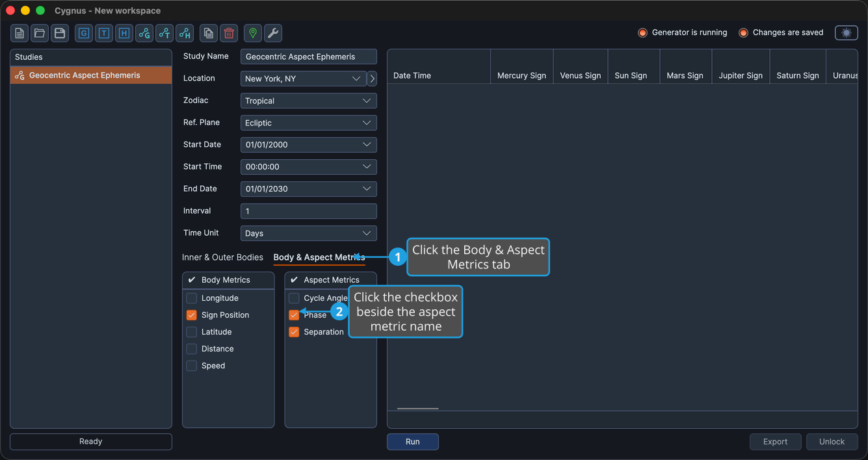The width and height of the screenshot is (868, 460).
Task: Click the Run button
Action: [413, 442]
